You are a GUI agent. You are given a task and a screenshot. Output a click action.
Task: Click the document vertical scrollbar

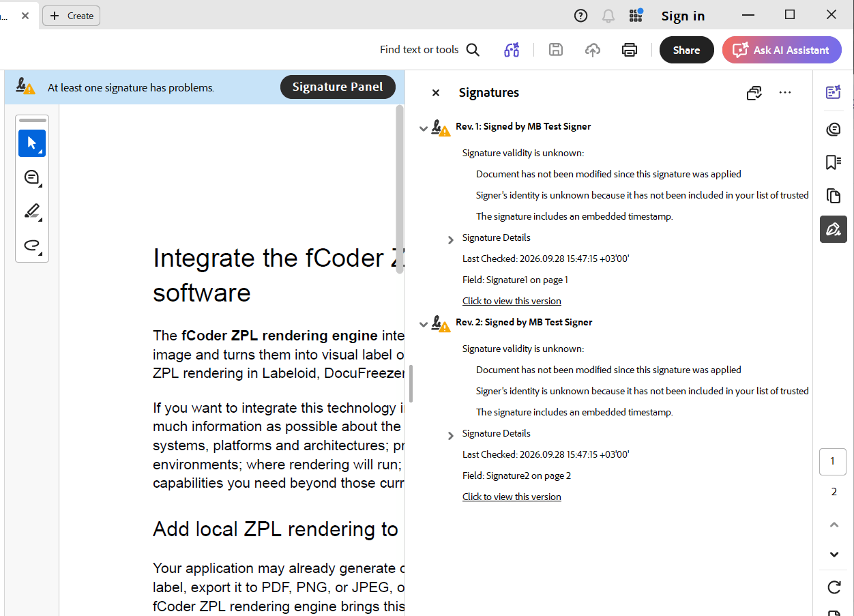click(x=400, y=190)
